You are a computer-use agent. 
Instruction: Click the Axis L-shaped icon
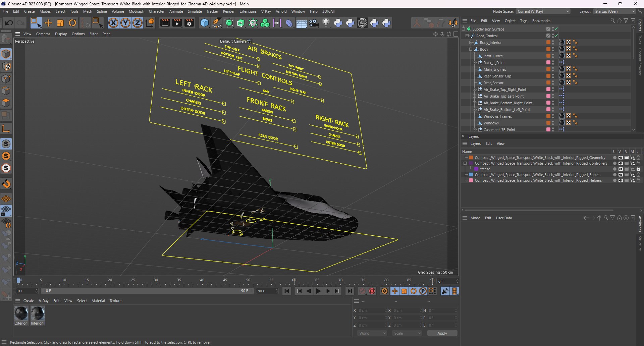[6, 128]
